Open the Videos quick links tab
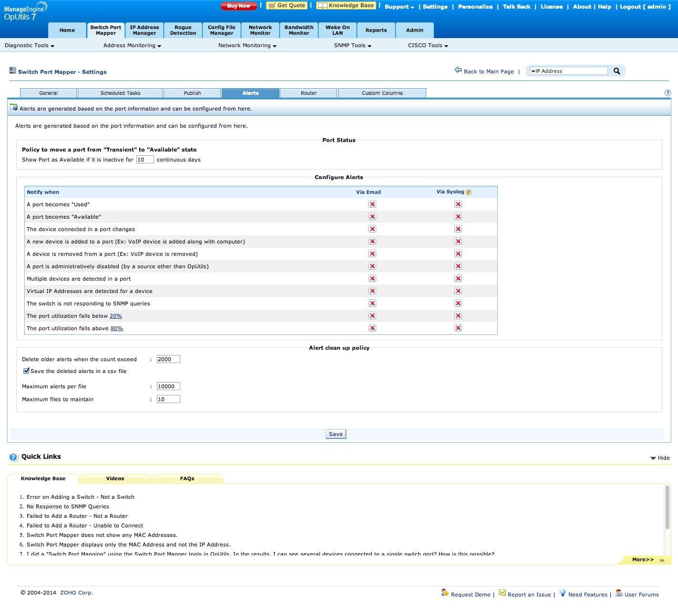This screenshot has width=678, height=616. pos(115,478)
